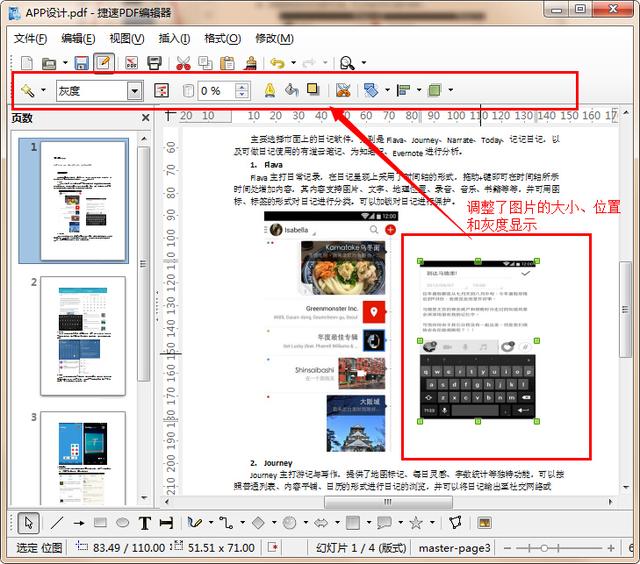Click the Rotate/effects blue icon

[371, 90]
